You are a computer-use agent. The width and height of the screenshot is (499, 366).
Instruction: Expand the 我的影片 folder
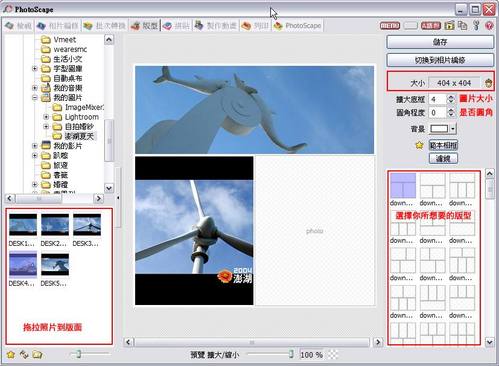pos(35,146)
